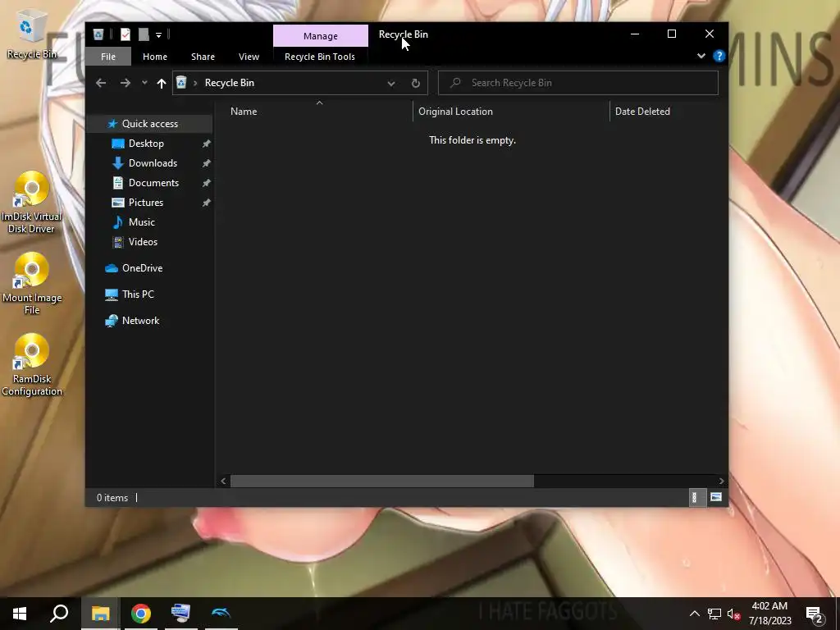The image size is (840, 630).
Task: Click pin icon next to Pictures
Action: [x=206, y=203]
